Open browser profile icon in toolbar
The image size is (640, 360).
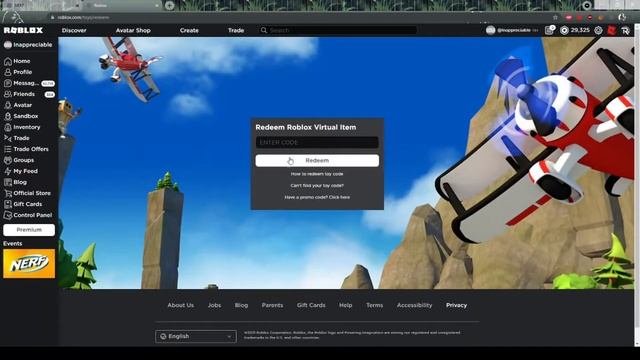click(x=622, y=17)
